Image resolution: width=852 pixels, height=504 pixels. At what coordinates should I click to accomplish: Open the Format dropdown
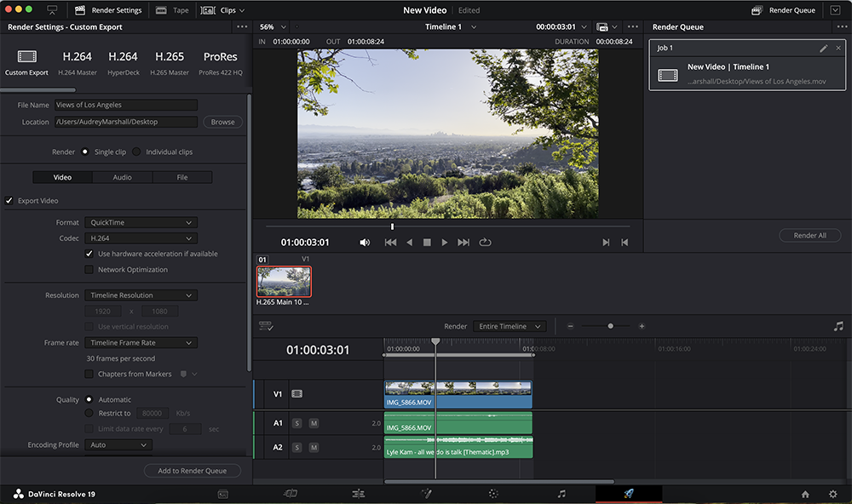tap(141, 221)
